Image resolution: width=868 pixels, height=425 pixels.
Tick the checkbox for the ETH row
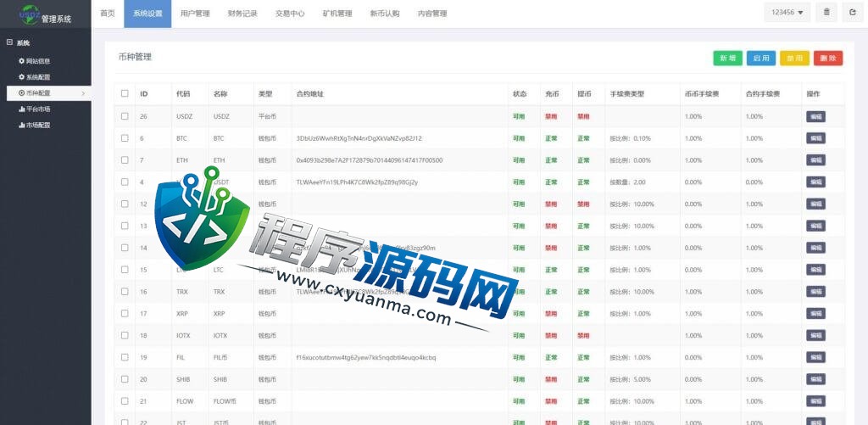(x=125, y=160)
